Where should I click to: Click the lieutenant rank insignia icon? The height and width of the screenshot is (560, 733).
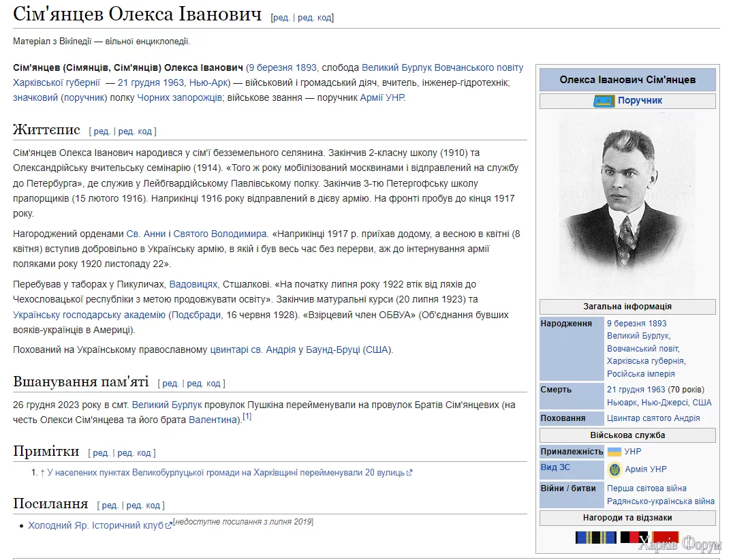point(604,101)
